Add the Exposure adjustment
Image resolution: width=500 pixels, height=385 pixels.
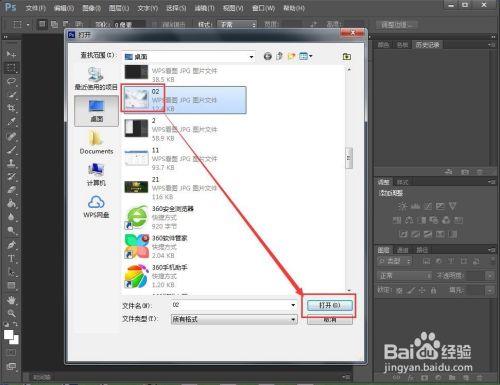click(x=440, y=206)
